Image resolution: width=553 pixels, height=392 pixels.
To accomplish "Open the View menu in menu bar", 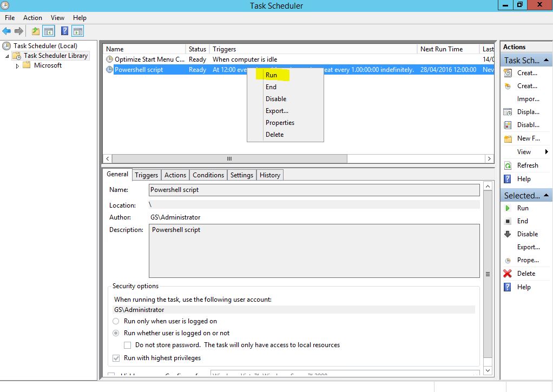I will [x=57, y=18].
